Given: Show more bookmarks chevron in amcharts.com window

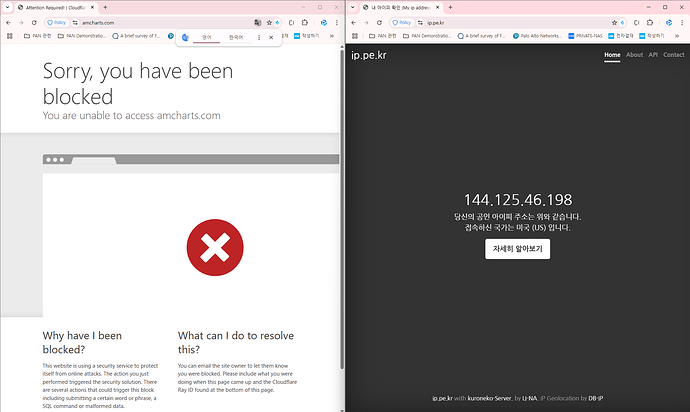Looking at the screenshot, I should coord(332,36).
